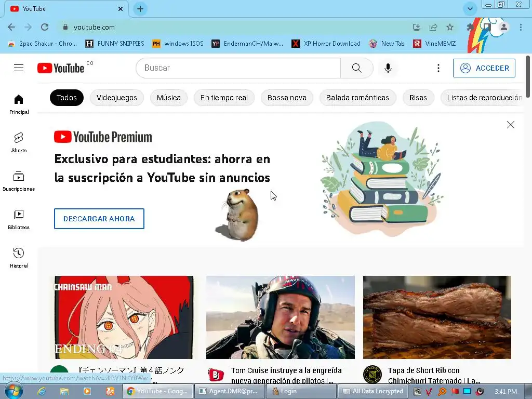Open the EndermanCH/Malw... bookmark
This screenshot has height=399, width=532.
247,44
